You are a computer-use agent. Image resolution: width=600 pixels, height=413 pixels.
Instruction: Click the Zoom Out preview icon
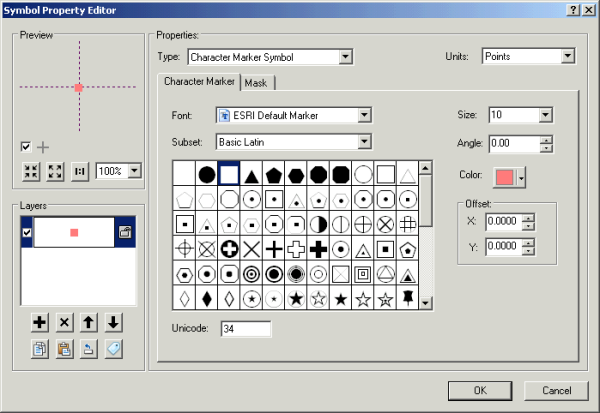tap(55, 171)
